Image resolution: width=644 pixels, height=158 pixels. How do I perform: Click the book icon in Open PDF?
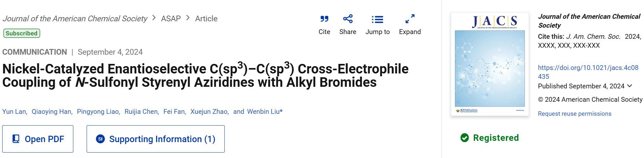point(16,139)
